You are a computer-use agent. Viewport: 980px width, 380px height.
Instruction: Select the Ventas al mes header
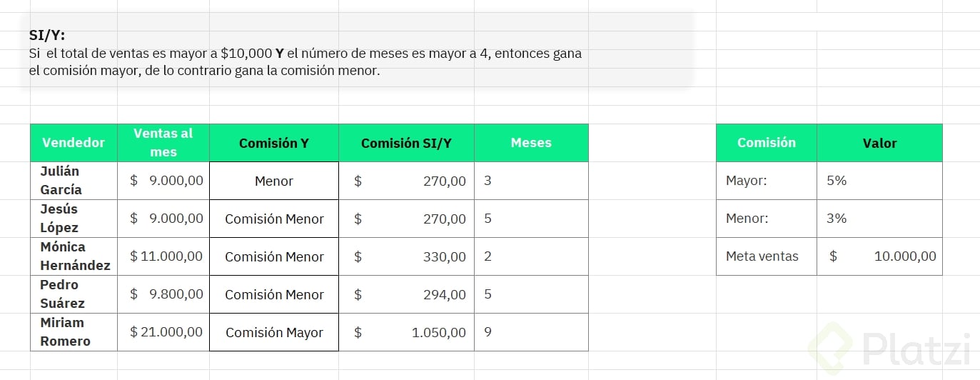click(163, 143)
